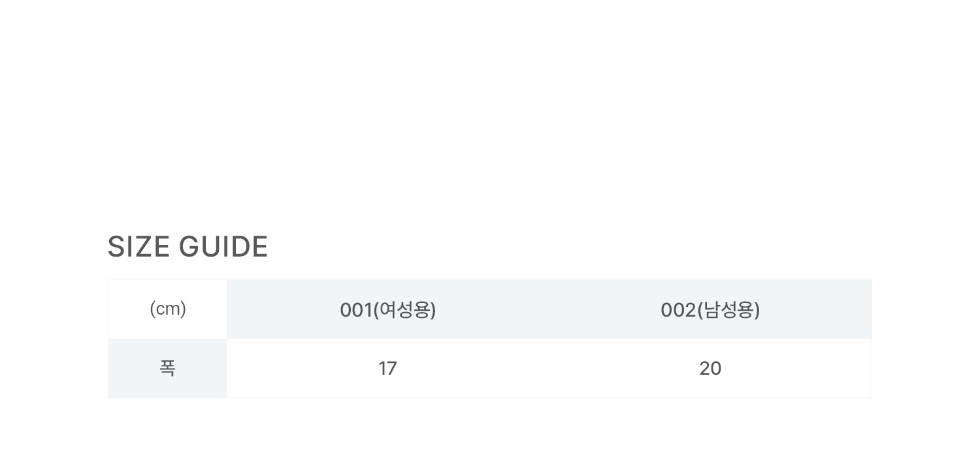980x457 pixels.
Task: Click the digit 2 in value 20
Action: tap(705, 369)
